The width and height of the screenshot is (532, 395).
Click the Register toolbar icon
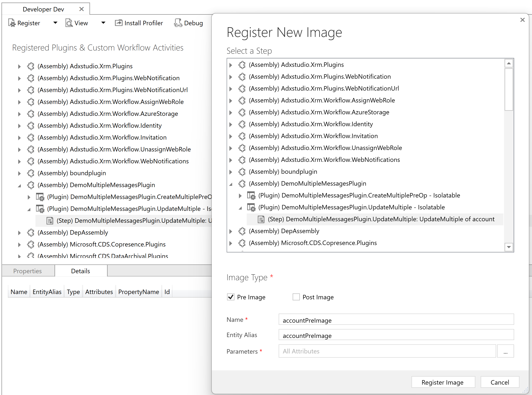[12, 23]
